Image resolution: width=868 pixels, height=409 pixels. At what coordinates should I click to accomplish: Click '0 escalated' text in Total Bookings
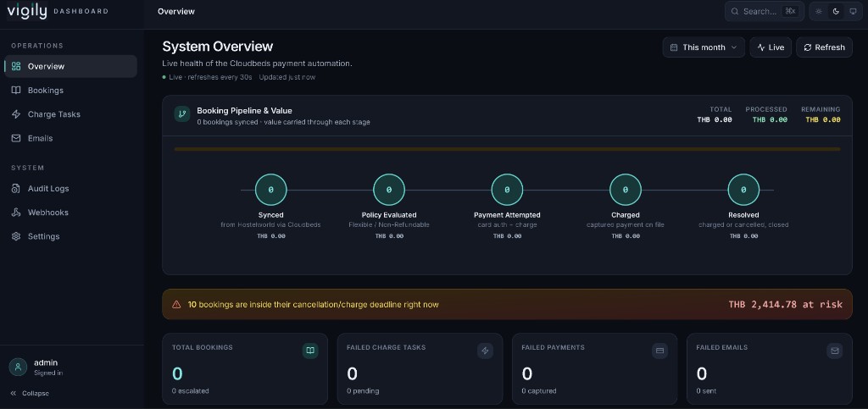click(191, 390)
